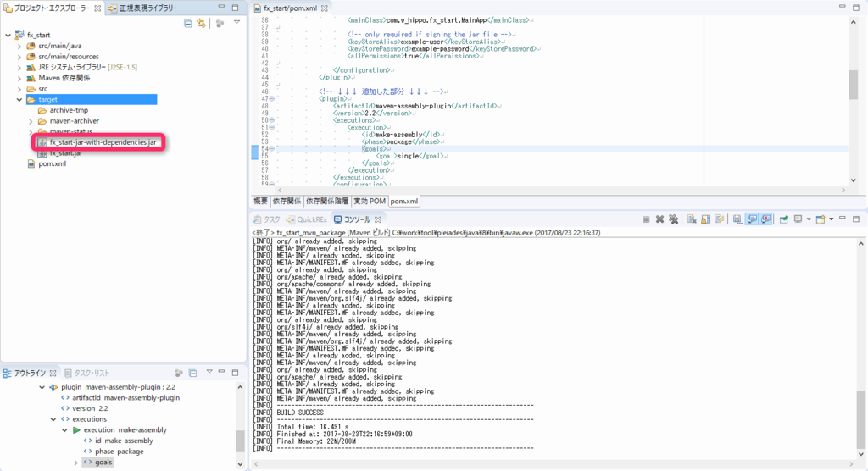The height and width of the screenshot is (471, 868).
Task: Switch to the タスク・リスト tab
Action: click(x=87, y=373)
